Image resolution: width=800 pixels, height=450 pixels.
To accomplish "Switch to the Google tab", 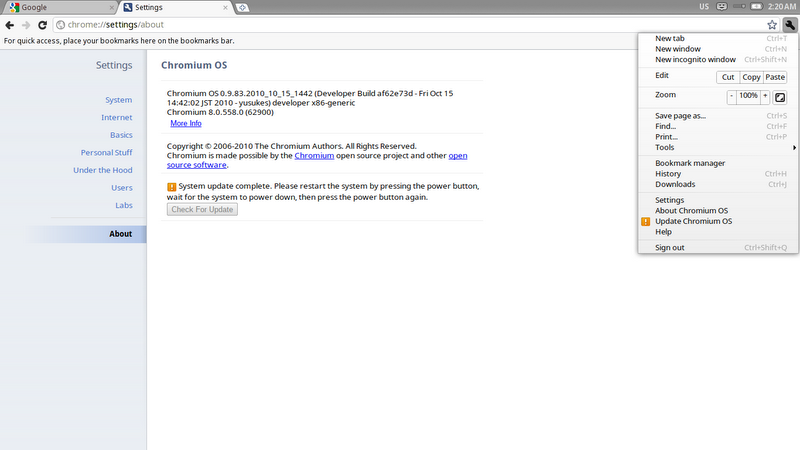I will tap(60, 8).
